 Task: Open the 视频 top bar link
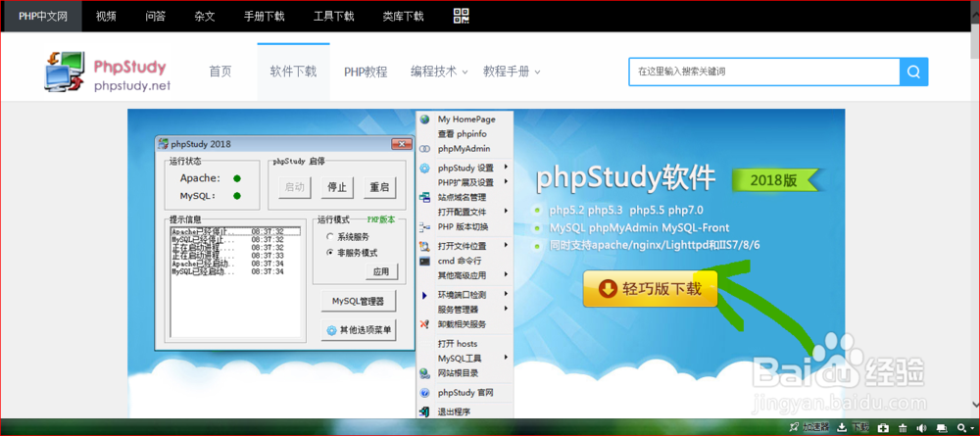pos(106,17)
